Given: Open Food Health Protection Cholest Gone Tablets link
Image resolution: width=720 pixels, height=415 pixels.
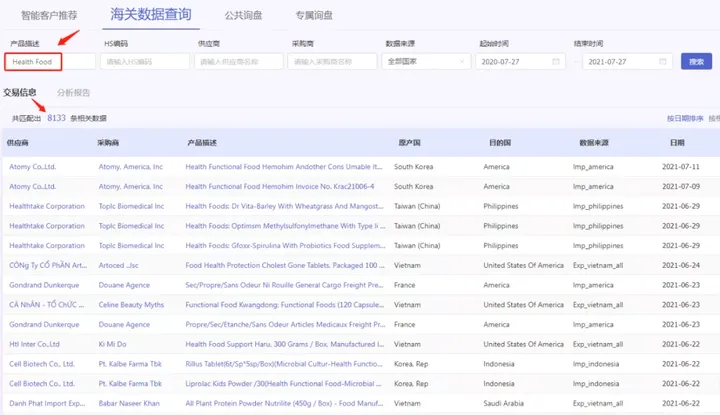Looking at the screenshot, I should click(x=285, y=265).
